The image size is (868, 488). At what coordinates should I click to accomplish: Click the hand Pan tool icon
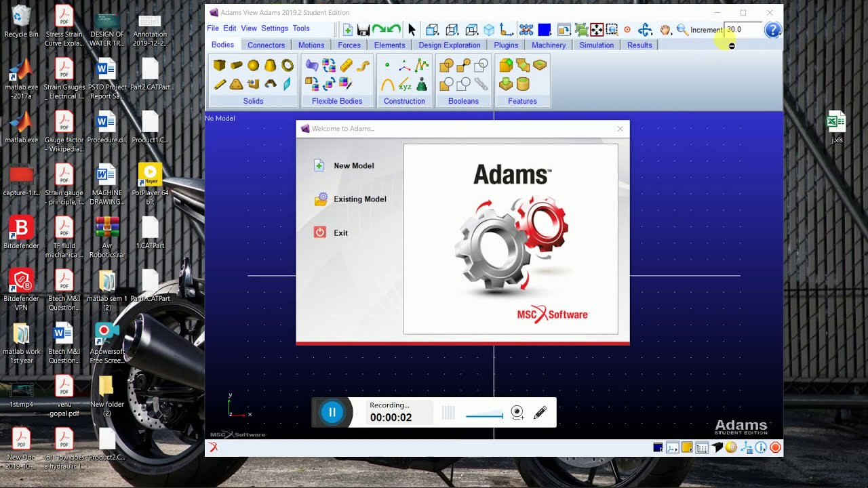[x=665, y=30]
